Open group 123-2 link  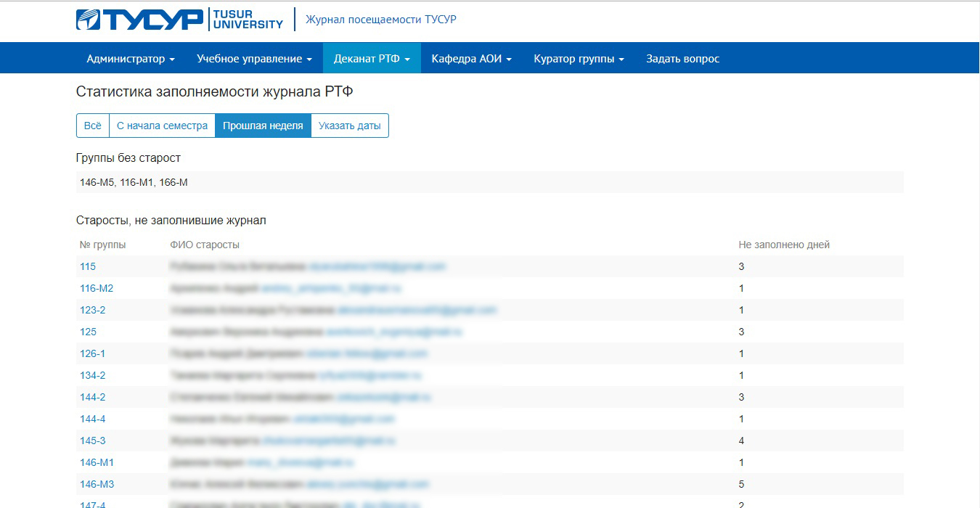(92, 310)
